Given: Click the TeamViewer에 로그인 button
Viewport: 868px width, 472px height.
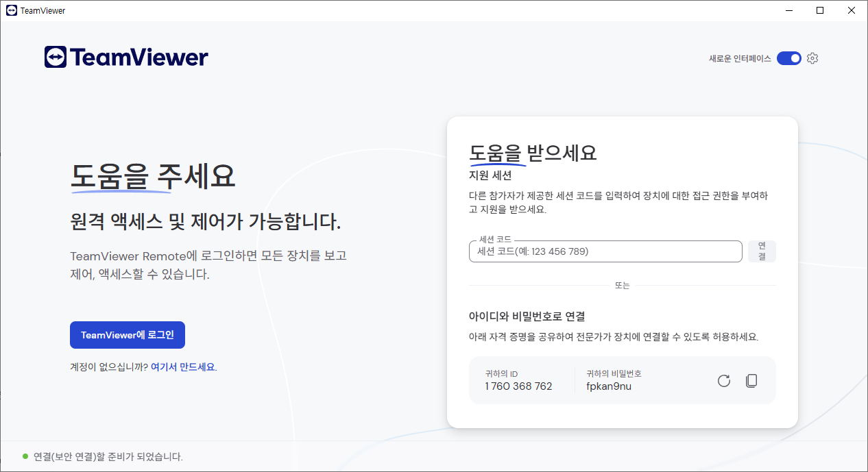Looking at the screenshot, I should pyautogui.click(x=128, y=335).
